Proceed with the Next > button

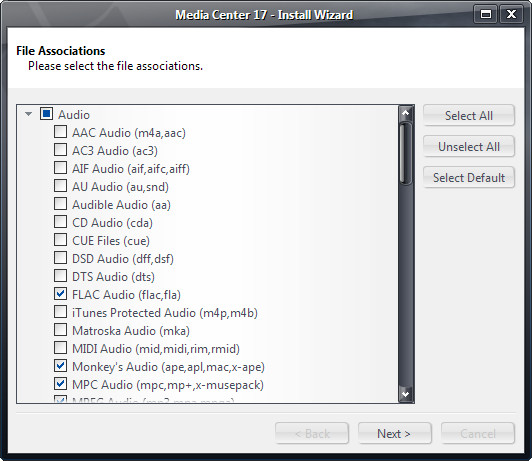click(395, 433)
